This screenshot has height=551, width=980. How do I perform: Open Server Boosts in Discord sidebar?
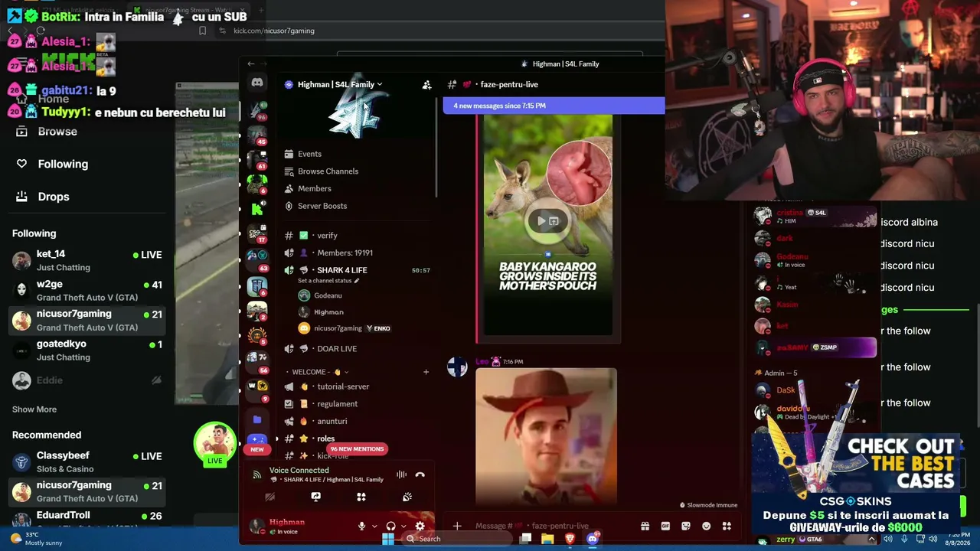click(322, 206)
